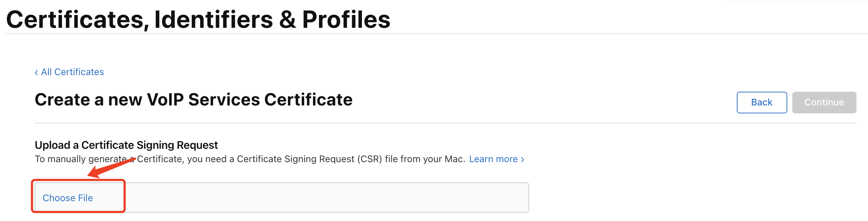
Task: Click Choose File to upload CSR
Action: point(68,198)
